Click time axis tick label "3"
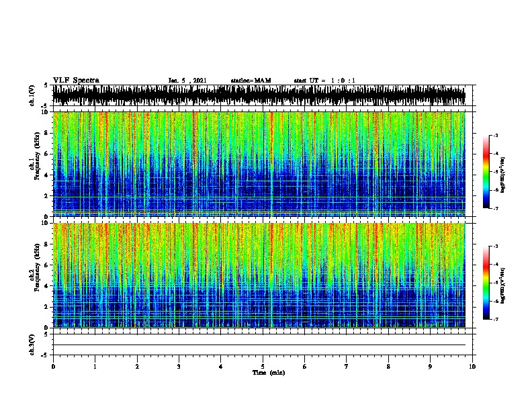 [x=179, y=367]
